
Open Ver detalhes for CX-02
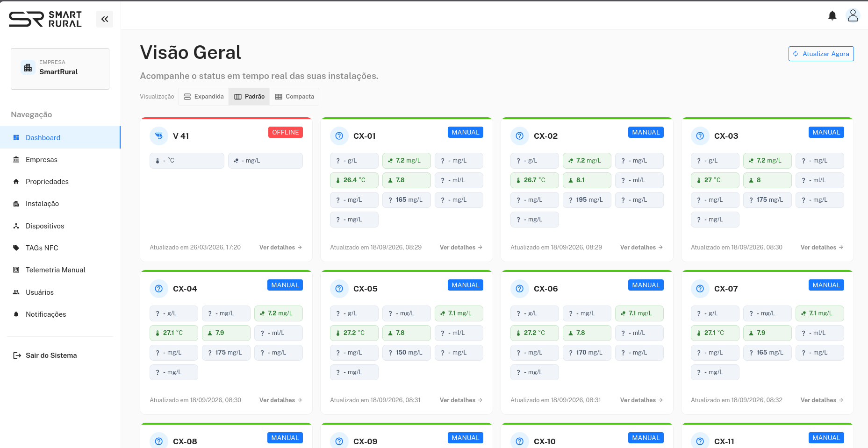(x=642, y=247)
